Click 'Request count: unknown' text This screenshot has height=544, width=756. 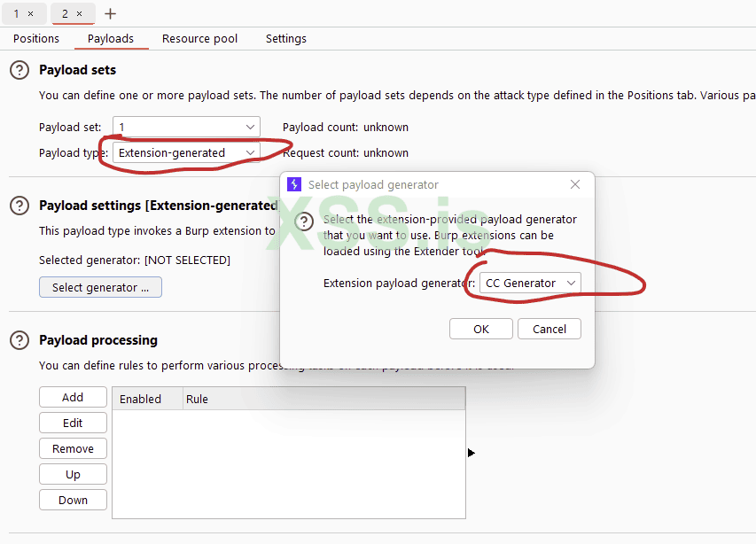346,152
